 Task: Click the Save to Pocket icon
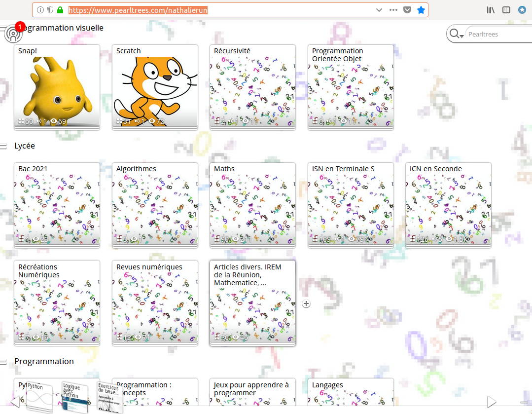coord(407,10)
